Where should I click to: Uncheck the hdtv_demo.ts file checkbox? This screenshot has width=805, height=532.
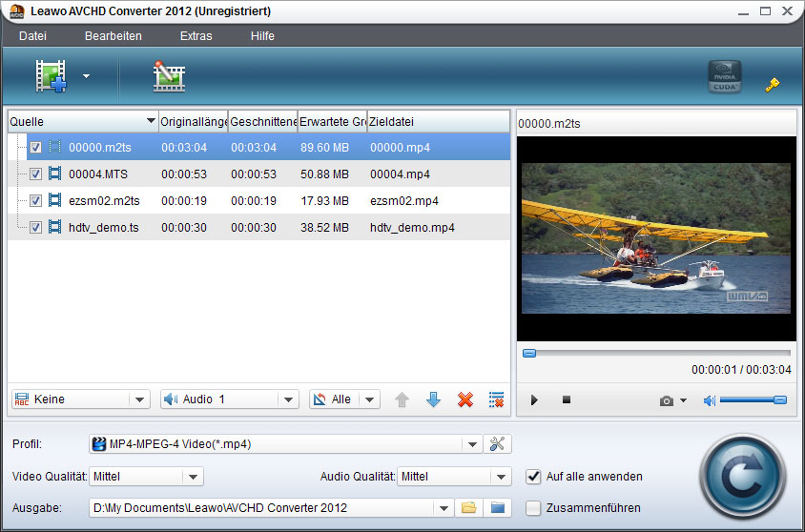click(35, 227)
